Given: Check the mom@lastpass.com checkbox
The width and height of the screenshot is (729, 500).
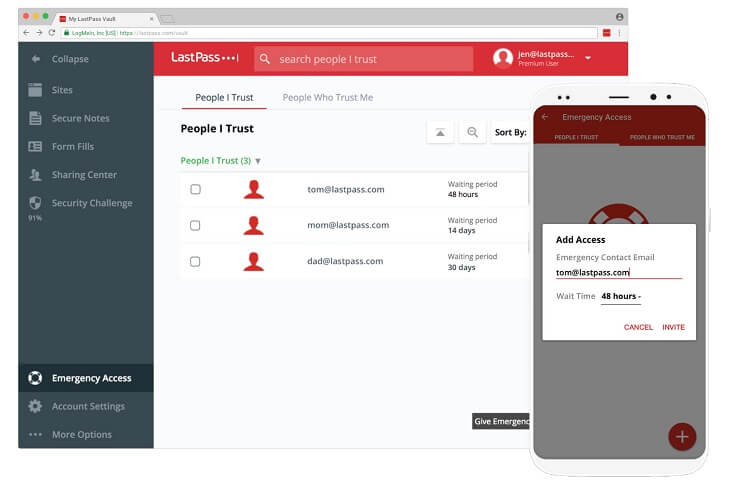Looking at the screenshot, I should click(195, 225).
